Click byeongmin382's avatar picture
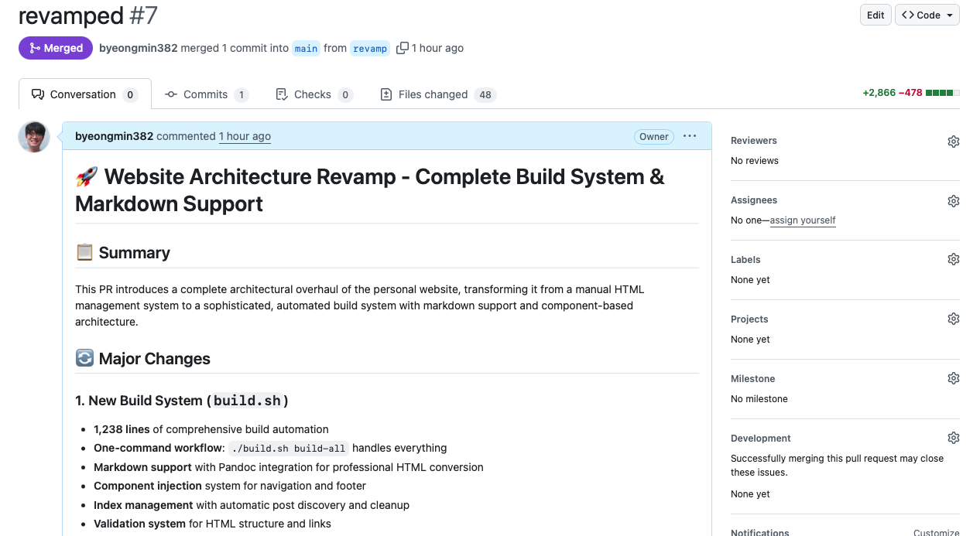This screenshot has width=980, height=536. click(34, 137)
